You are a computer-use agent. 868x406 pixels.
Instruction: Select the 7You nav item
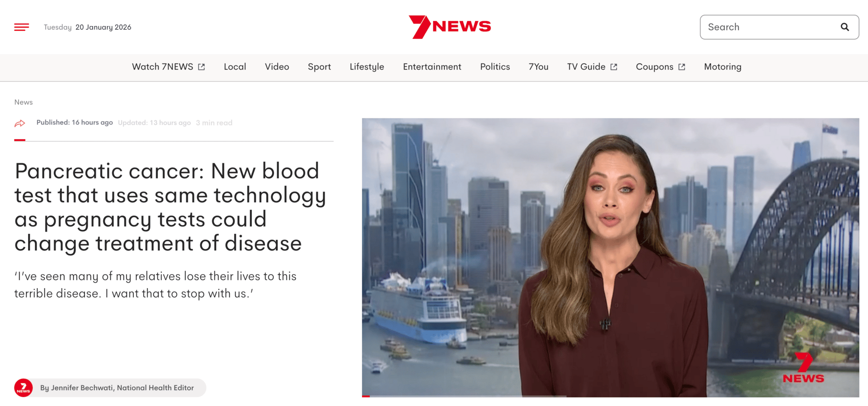point(538,67)
